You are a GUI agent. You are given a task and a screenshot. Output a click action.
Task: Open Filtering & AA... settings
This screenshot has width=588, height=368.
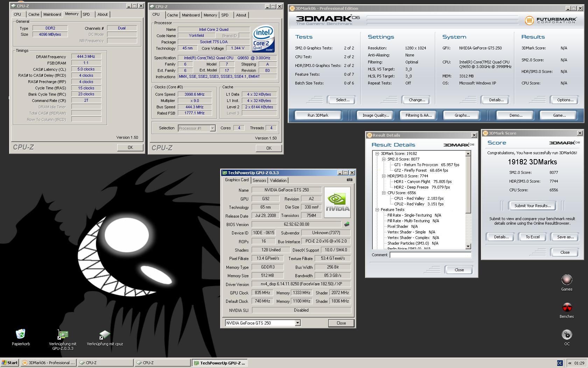coord(419,115)
